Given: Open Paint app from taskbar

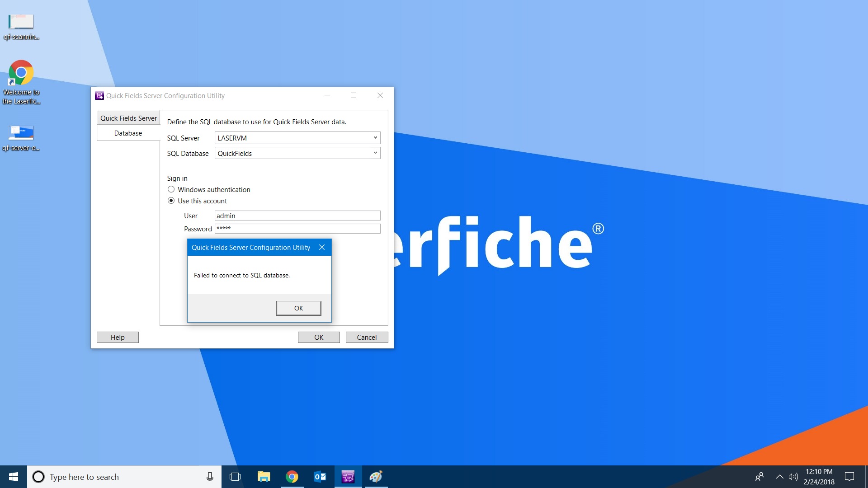Looking at the screenshot, I should click(x=376, y=477).
